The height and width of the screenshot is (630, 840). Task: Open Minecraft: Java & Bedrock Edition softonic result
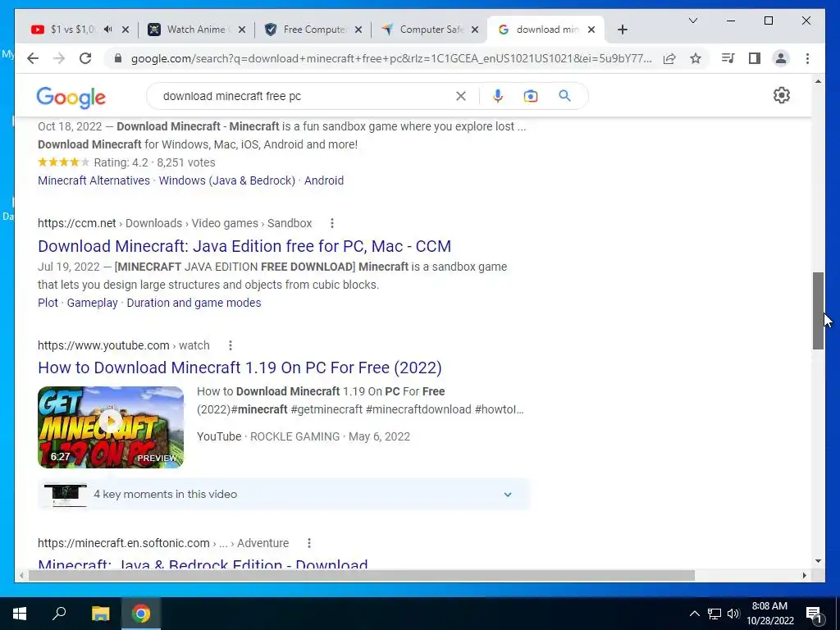[x=203, y=564]
